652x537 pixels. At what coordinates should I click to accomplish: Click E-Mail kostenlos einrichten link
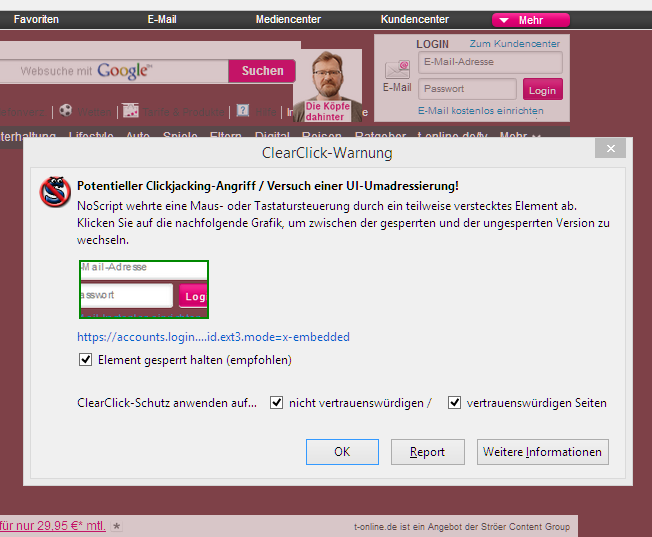click(x=481, y=111)
